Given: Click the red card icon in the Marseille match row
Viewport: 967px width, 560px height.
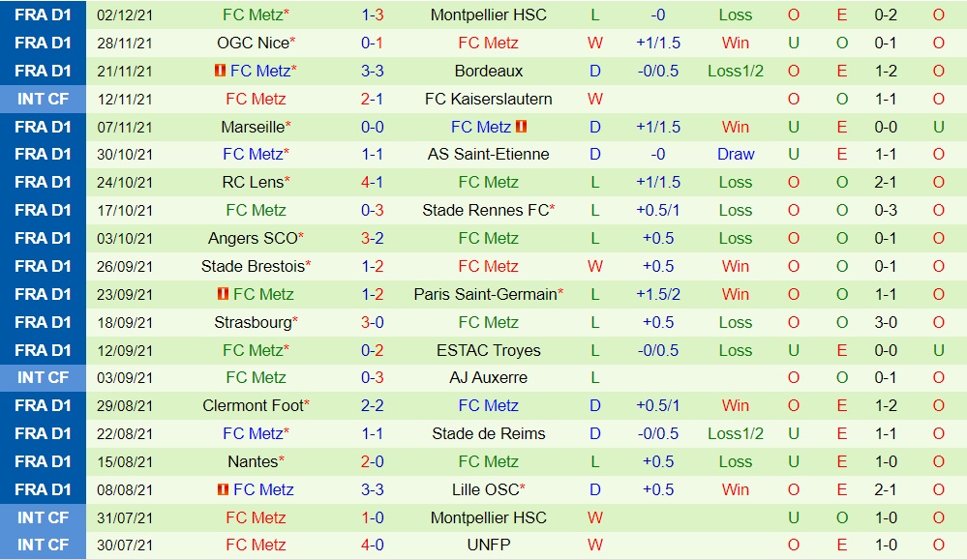Looking at the screenshot, I should click(521, 127).
